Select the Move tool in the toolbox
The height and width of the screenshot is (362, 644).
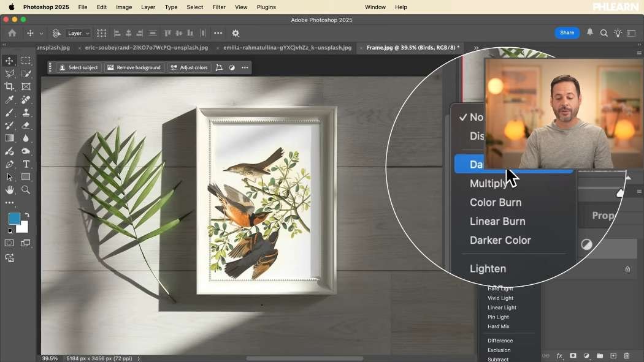(x=9, y=61)
